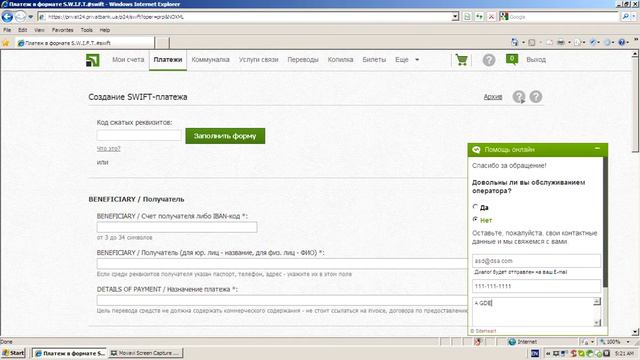Click the Заполнить форму button

[225, 136]
